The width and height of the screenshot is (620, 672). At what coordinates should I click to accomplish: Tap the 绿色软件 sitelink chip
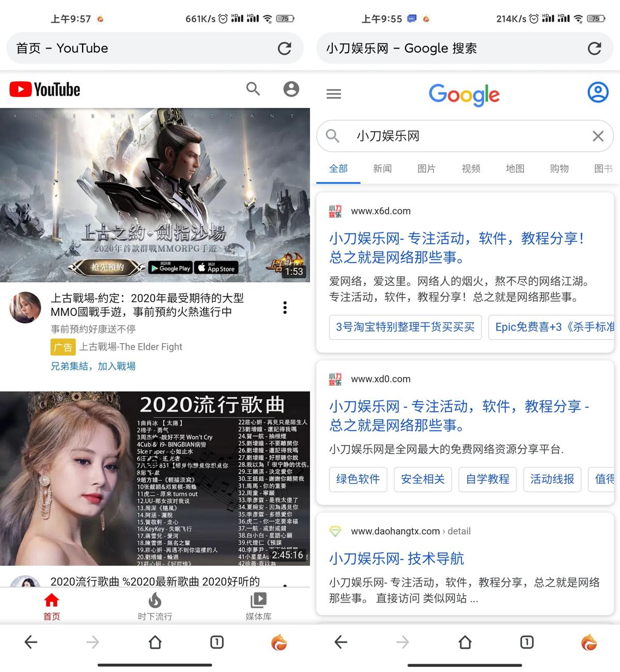[358, 479]
